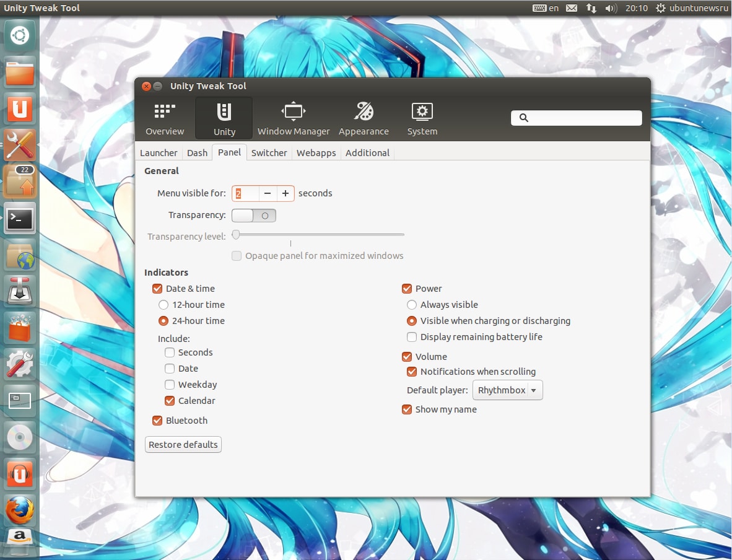Select 24-hour time format
This screenshot has height=560, width=732.
[163, 321]
